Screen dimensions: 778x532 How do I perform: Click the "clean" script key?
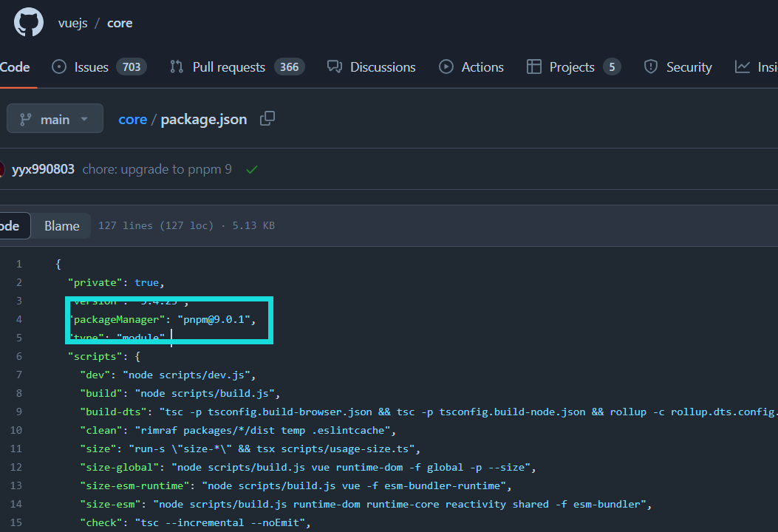101,430
